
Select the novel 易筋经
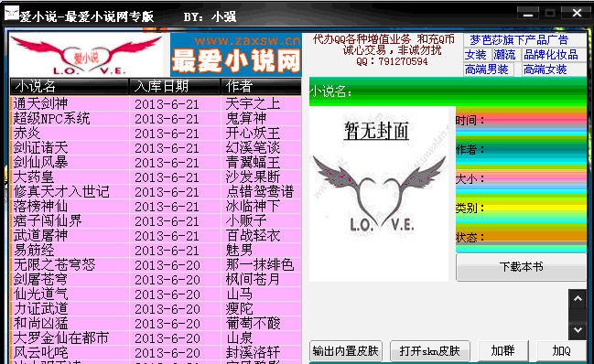click(33, 250)
